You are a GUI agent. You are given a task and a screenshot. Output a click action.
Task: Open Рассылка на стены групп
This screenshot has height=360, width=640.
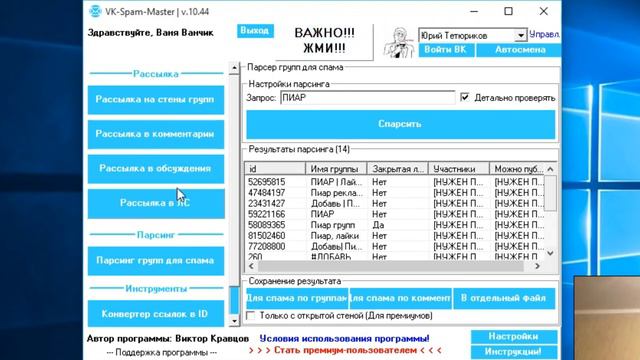tap(156, 100)
